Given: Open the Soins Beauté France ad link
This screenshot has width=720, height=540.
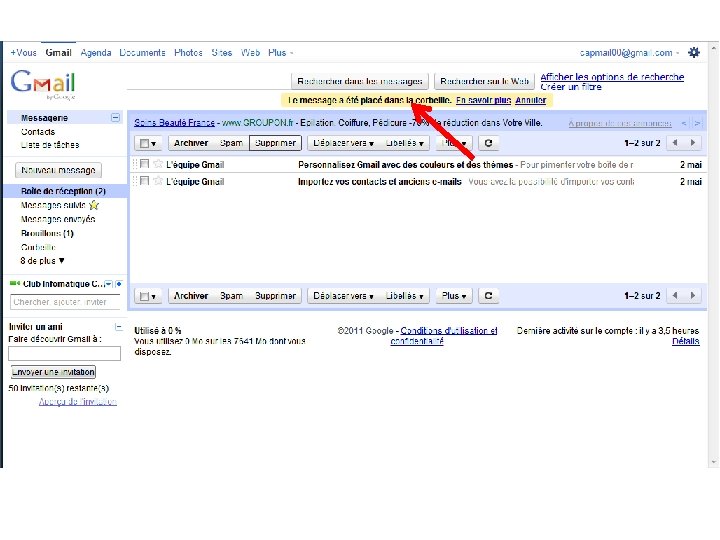Looking at the screenshot, I should (174, 123).
